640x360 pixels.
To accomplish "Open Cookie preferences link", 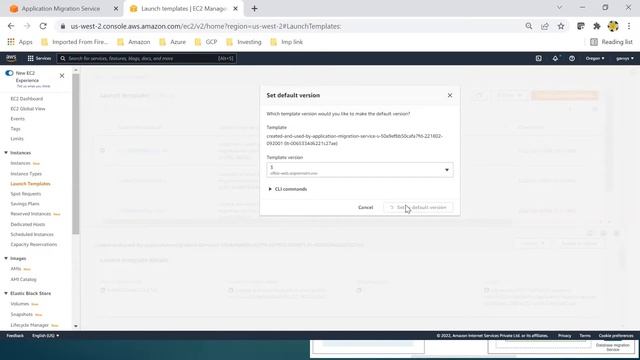I will (616, 336).
